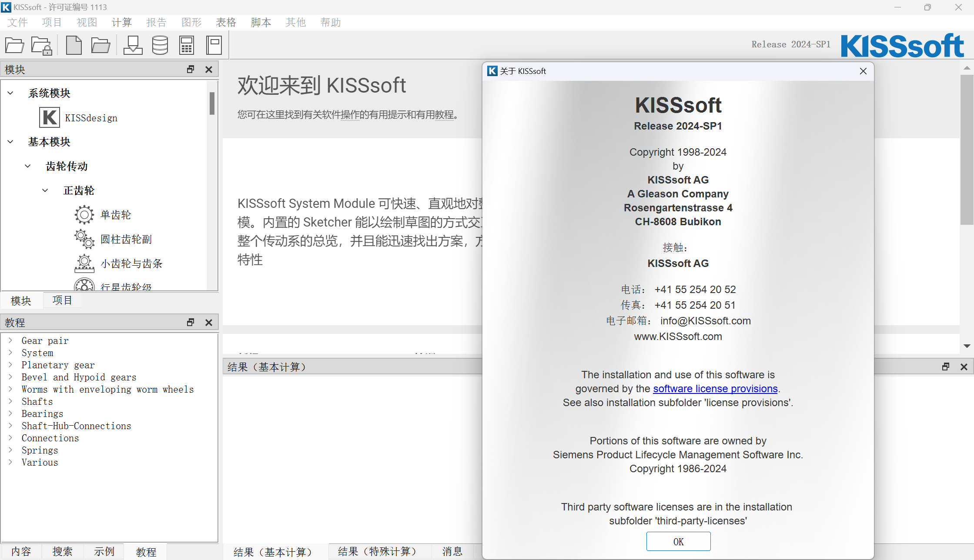
Task: Undock the 结果 results panel
Action: (946, 367)
